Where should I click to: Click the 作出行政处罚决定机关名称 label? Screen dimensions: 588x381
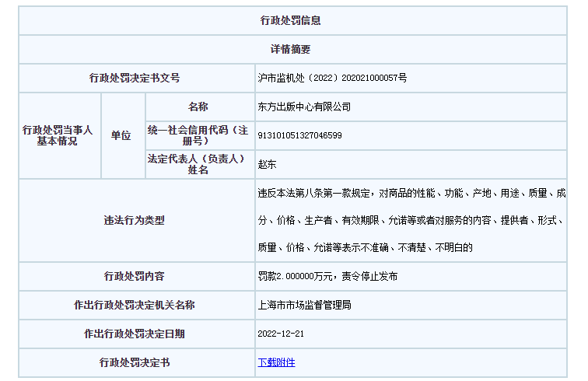[135, 305]
